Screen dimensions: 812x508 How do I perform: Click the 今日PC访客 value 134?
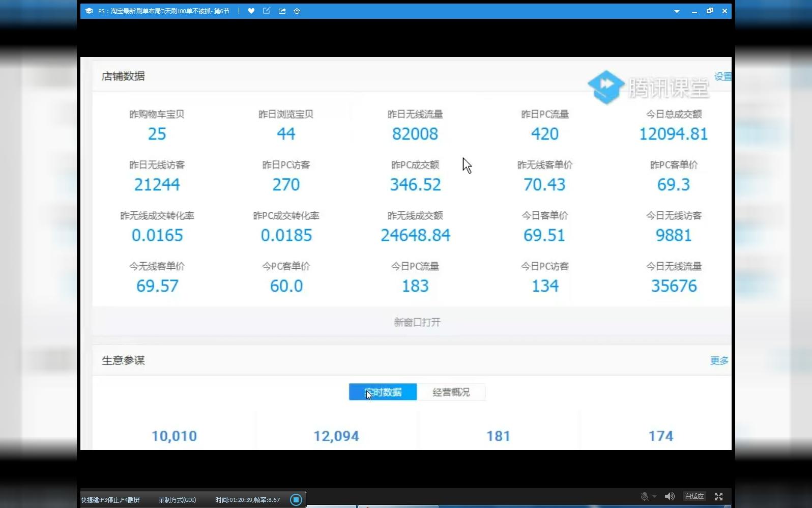point(545,286)
